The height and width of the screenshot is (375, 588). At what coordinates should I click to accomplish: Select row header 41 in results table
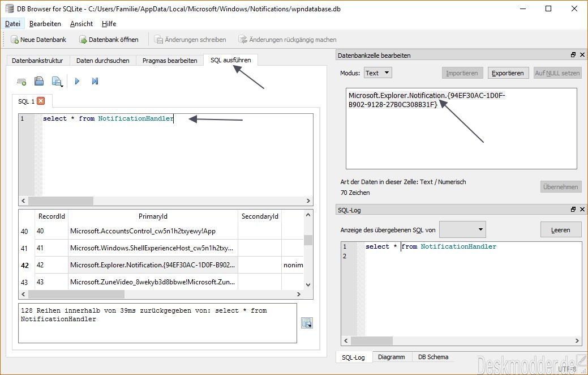coord(24,248)
